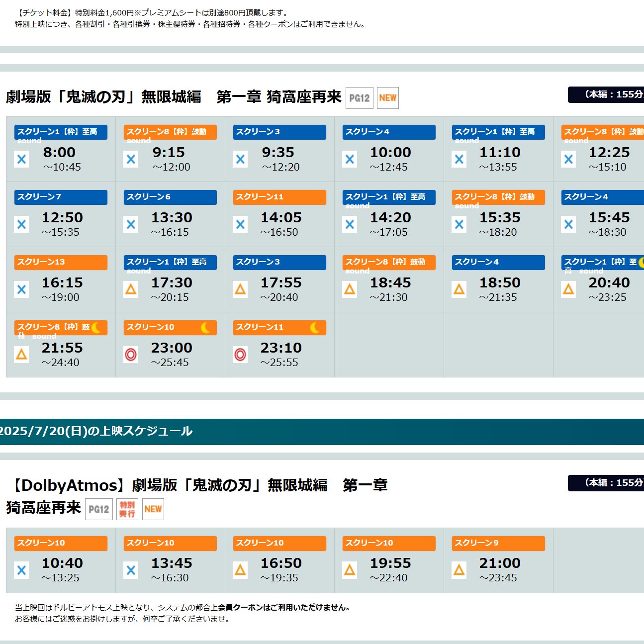The height and width of the screenshot is (644, 644).
Task: Click スクリーン3 header for 9:35 showing
Action: (279, 132)
